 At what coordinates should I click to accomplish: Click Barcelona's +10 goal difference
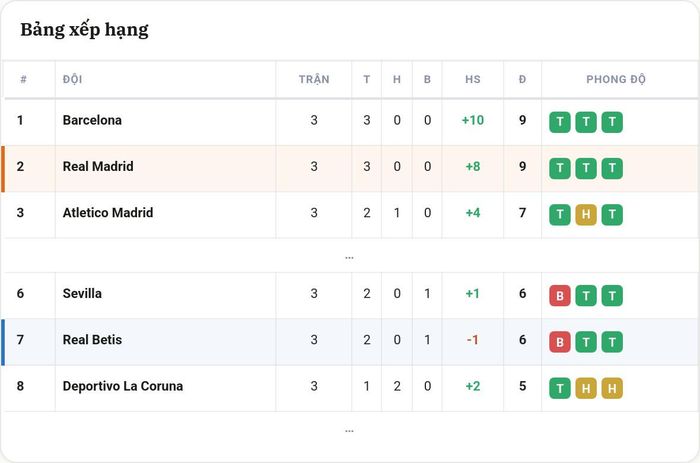click(x=473, y=120)
